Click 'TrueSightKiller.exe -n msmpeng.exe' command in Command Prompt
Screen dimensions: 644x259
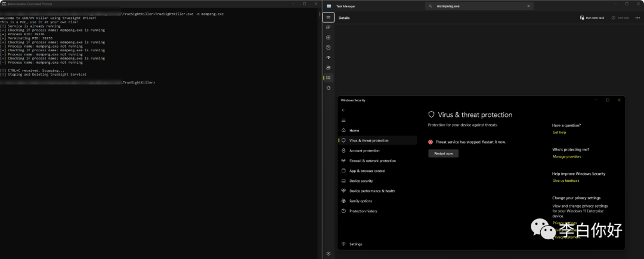(190, 14)
